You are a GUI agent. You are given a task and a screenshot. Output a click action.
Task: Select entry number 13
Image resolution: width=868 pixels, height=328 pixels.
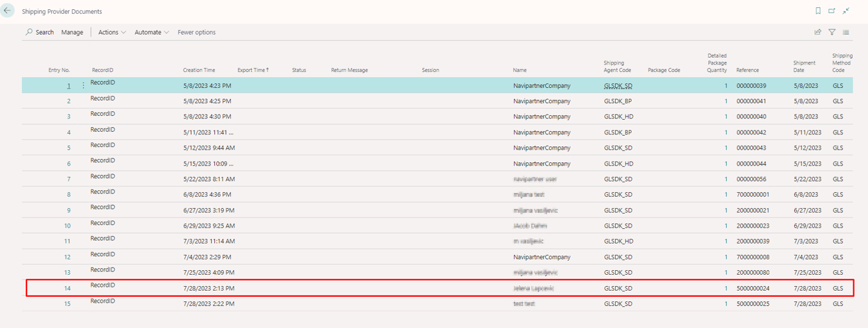point(67,273)
